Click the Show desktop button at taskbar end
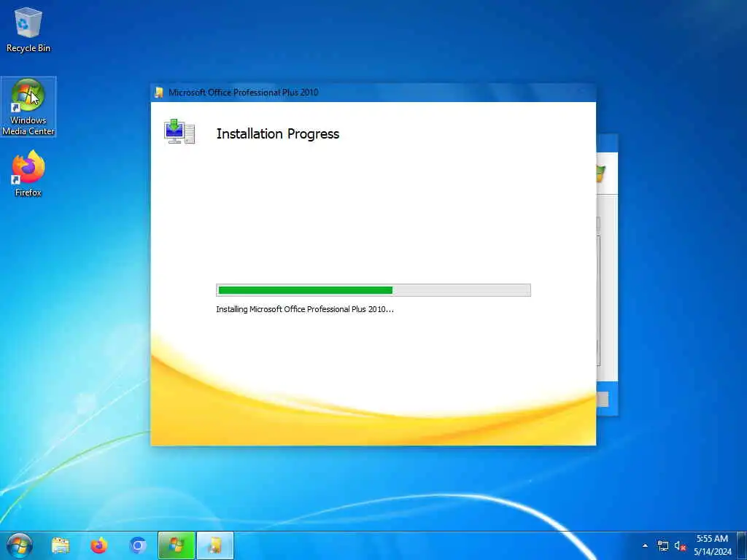This screenshot has width=747, height=560. [742, 545]
